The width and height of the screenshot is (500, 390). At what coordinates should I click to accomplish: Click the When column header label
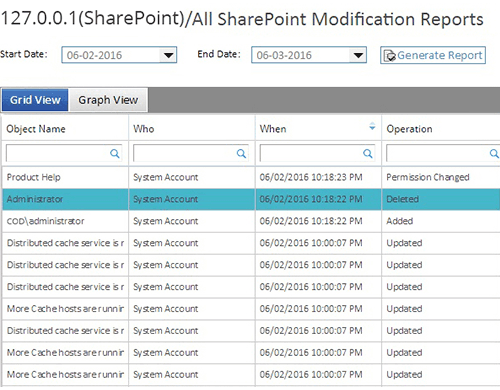(x=273, y=129)
